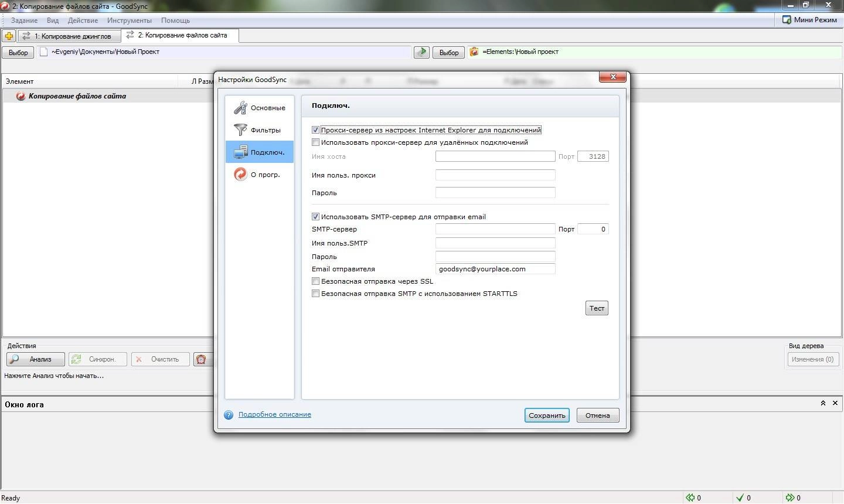Click the orange icon before Elements path
Viewport: 844px width, 504px height.
pyautogui.click(x=474, y=52)
